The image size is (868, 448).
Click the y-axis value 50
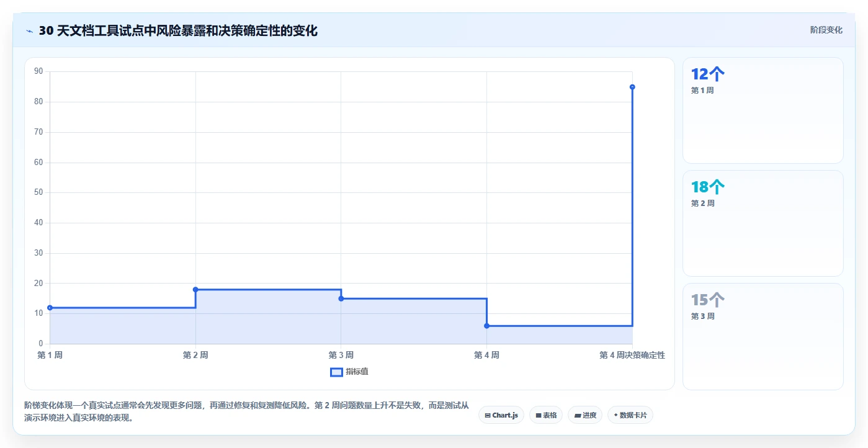38,192
